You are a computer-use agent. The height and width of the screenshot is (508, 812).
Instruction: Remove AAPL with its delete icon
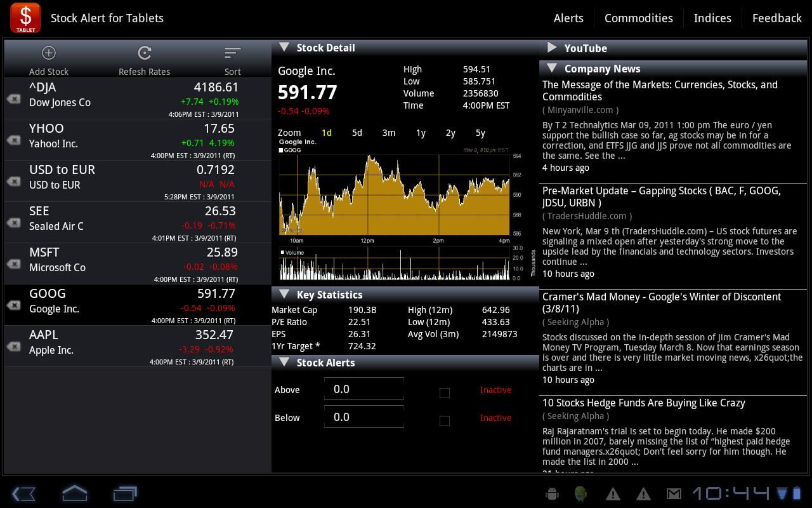[x=13, y=347]
